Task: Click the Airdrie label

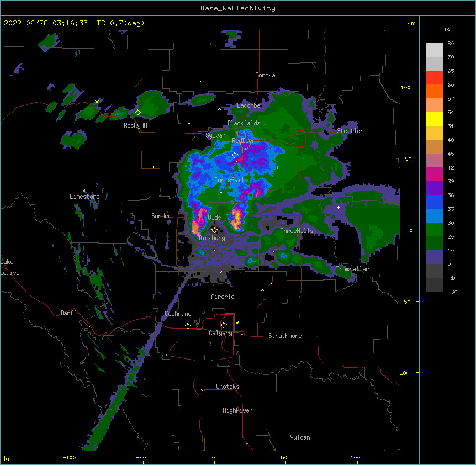Action: (x=223, y=297)
